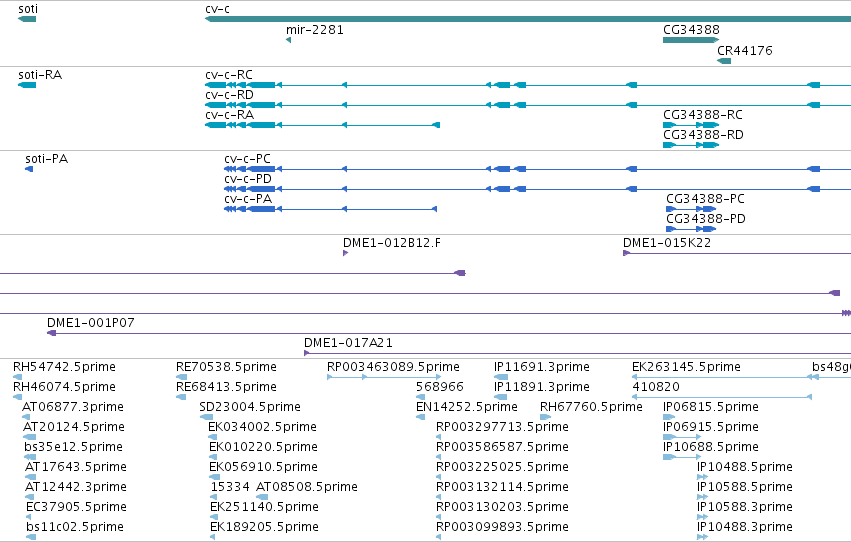851x542 pixels.
Task: Click EC37905.5prime EST label
Action: 76,507
